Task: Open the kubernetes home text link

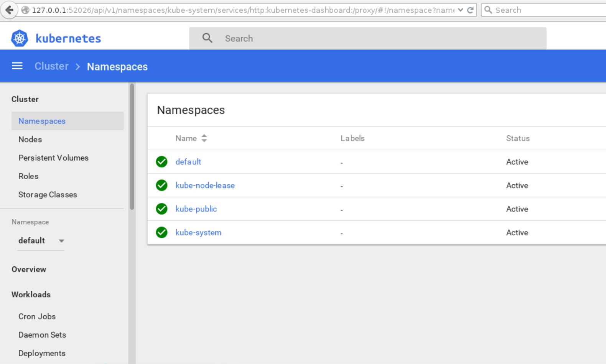Action: (68, 38)
